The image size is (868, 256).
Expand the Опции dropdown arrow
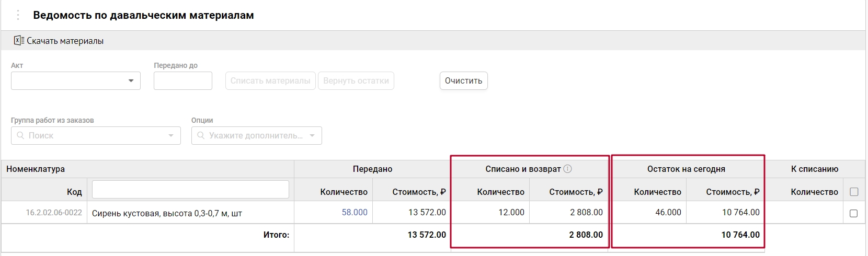(x=312, y=135)
